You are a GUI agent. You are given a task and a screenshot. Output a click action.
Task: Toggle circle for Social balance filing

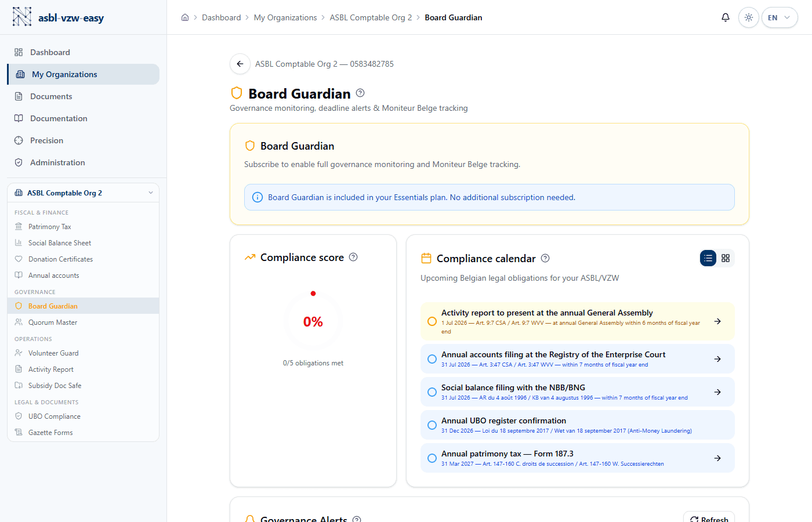[432, 392]
